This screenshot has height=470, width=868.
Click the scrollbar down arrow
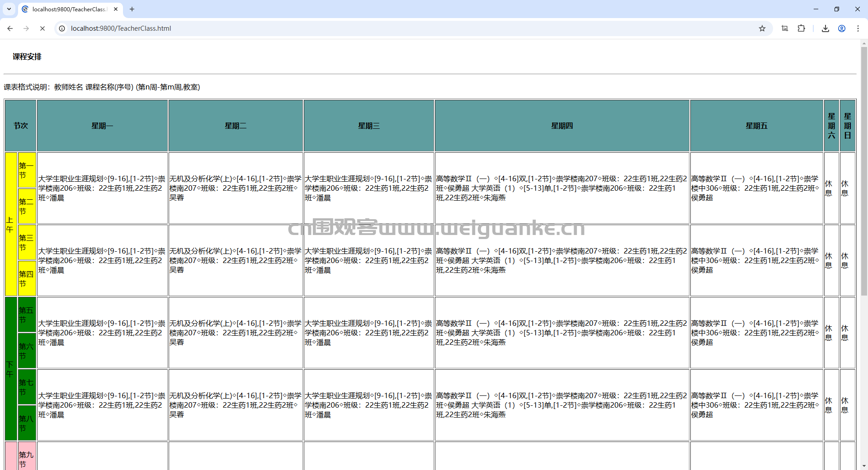(864, 465)
